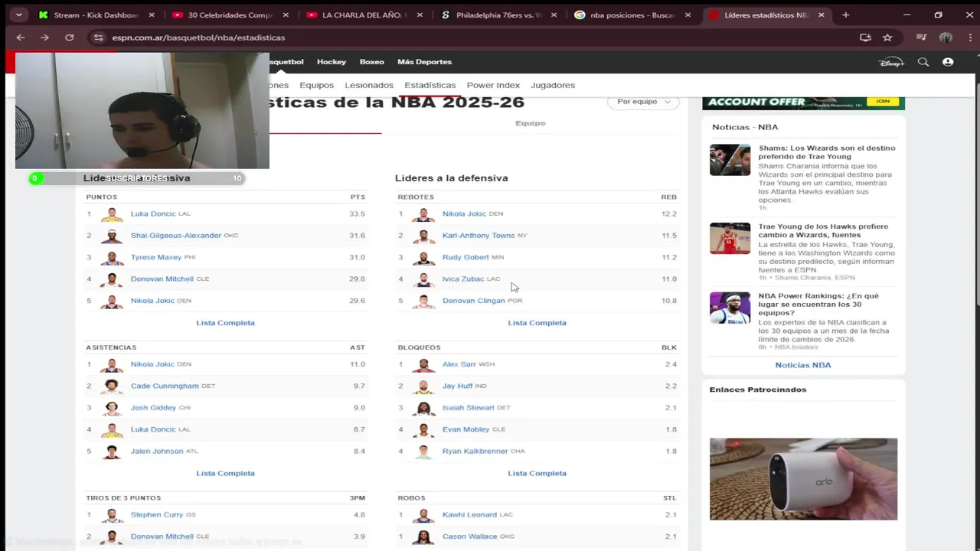The image size is (980, 551).
Task: Click the address bar URL
Action: click(198, 37)
